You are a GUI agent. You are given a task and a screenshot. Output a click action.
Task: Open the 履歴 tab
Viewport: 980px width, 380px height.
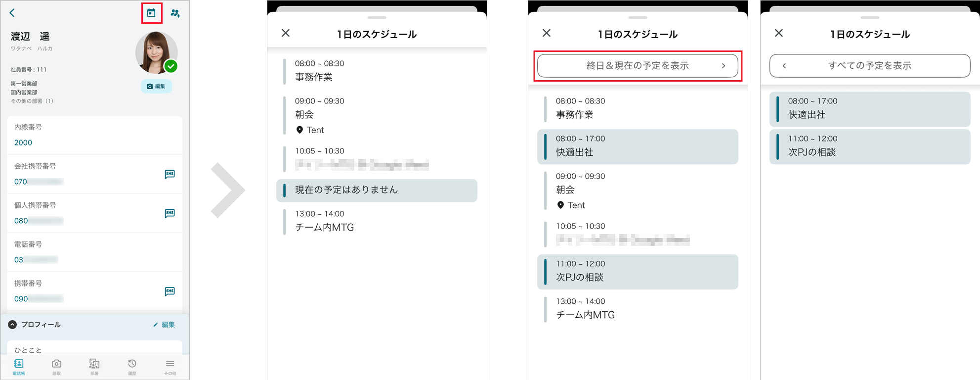point(132,367)
